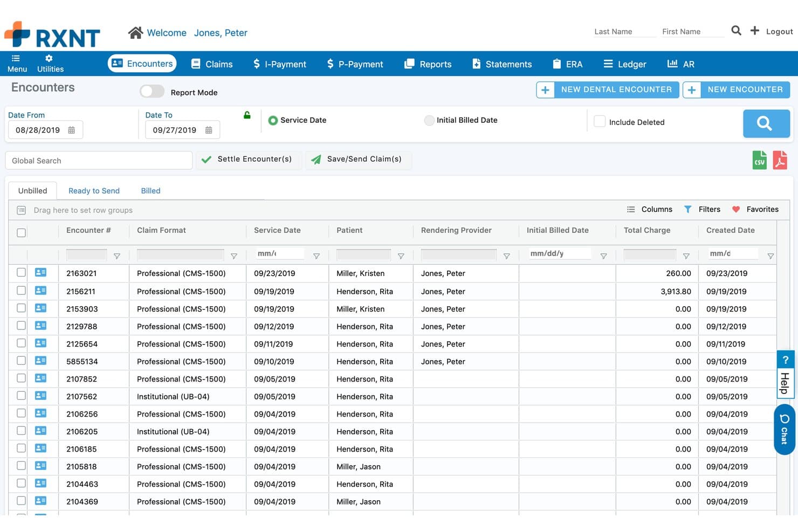
Task: Click New Dental Encounter button
Action: tap(607, 89)
